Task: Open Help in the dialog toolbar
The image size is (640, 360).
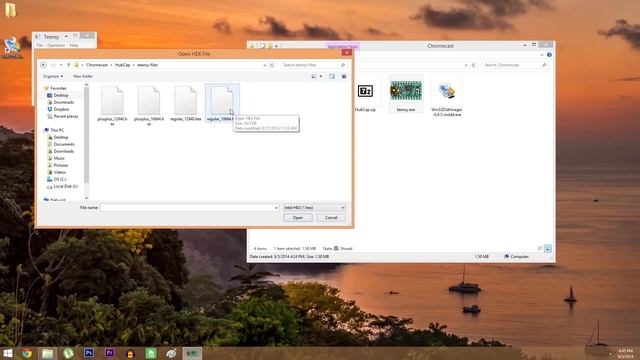Action: [344, 76]
